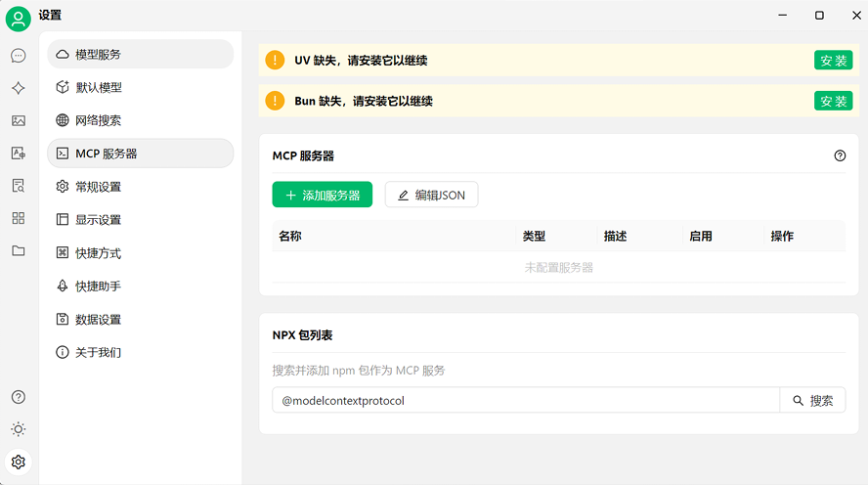The width and height of the screenshot is (868, 485).
Task: Select 默认模型 in the settings menu
Action: pyautogui.click(x=141, y=87)
